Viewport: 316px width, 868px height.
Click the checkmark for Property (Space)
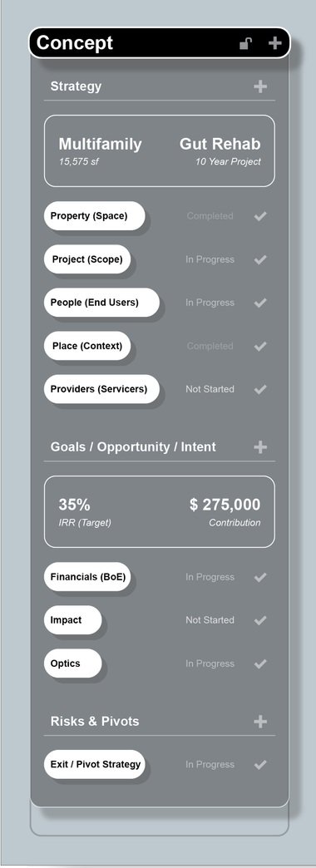coord(260,216)
